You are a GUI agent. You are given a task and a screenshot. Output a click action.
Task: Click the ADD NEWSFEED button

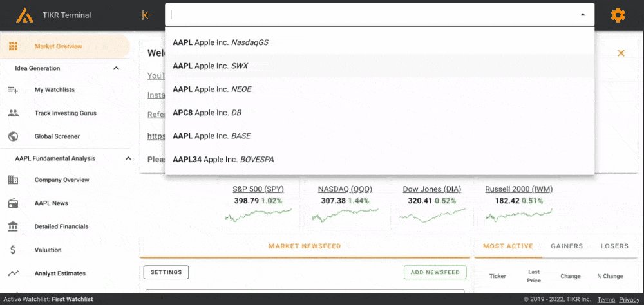(x=435, y=272)
